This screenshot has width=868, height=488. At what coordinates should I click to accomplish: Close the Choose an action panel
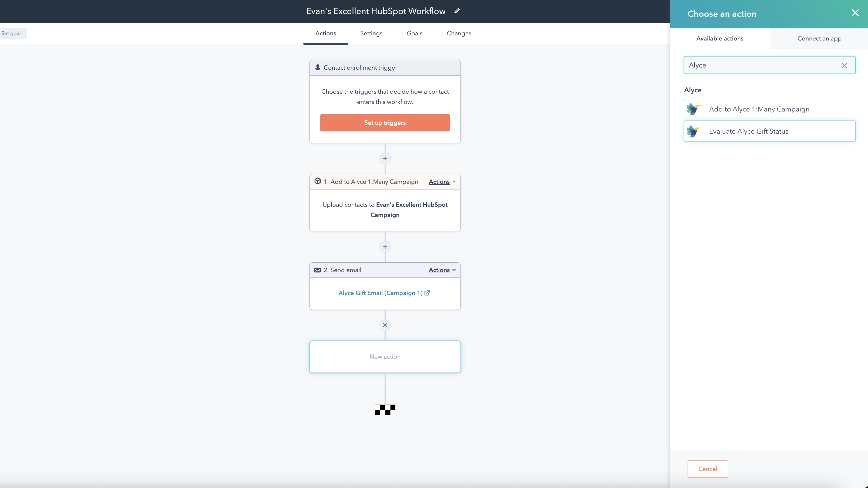(855, 13)
